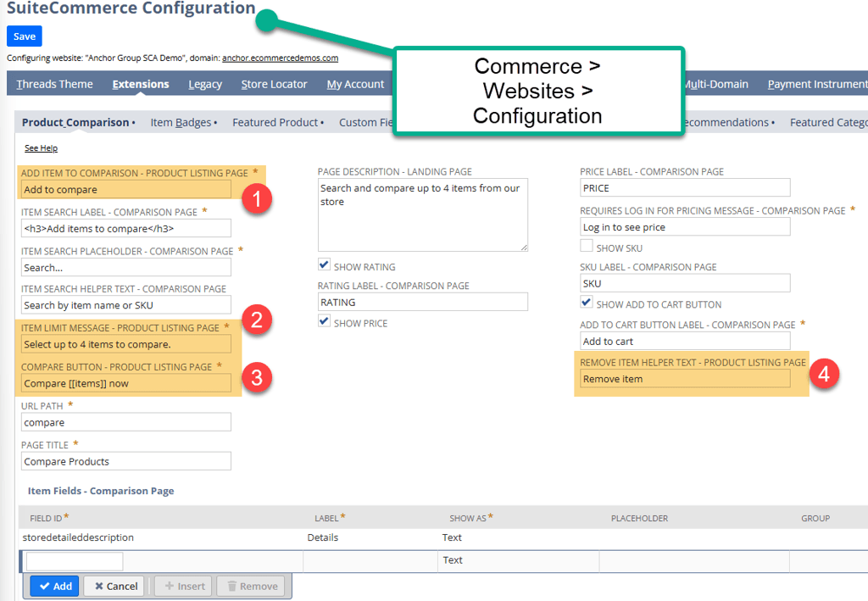
Task: Select the Store Locator tab
Action: tap(273, 84)
